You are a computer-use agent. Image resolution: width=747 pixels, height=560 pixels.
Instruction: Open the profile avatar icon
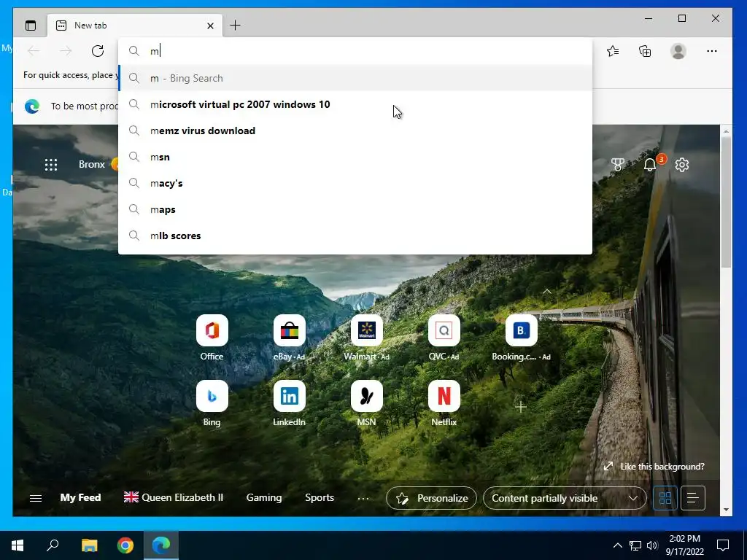pos(678,51)
